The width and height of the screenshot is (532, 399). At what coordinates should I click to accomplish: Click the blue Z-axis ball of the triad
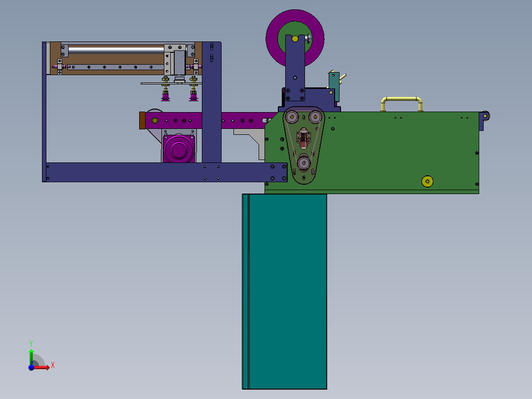(x=31, y=367)
